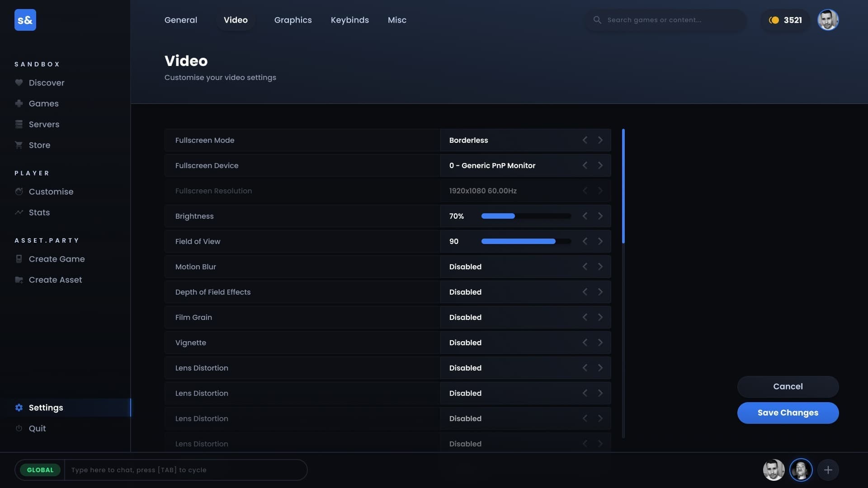Click the Create Asset folder icon
This screenshot has height=488, width=868.
19,280
